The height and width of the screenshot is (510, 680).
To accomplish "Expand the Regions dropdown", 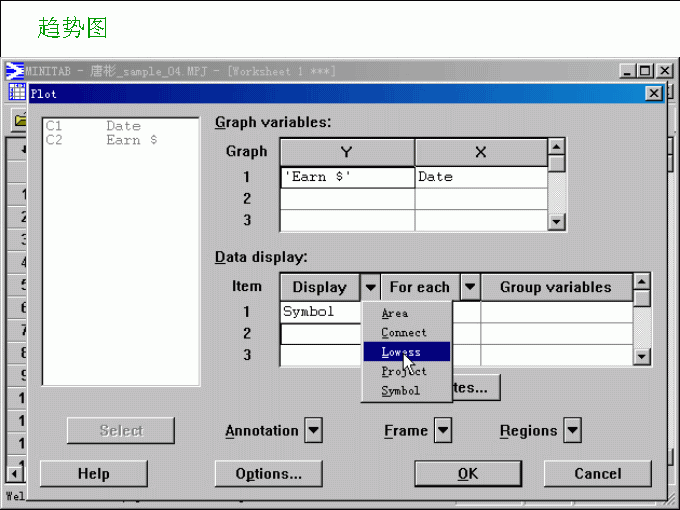I will click(572, 431).
